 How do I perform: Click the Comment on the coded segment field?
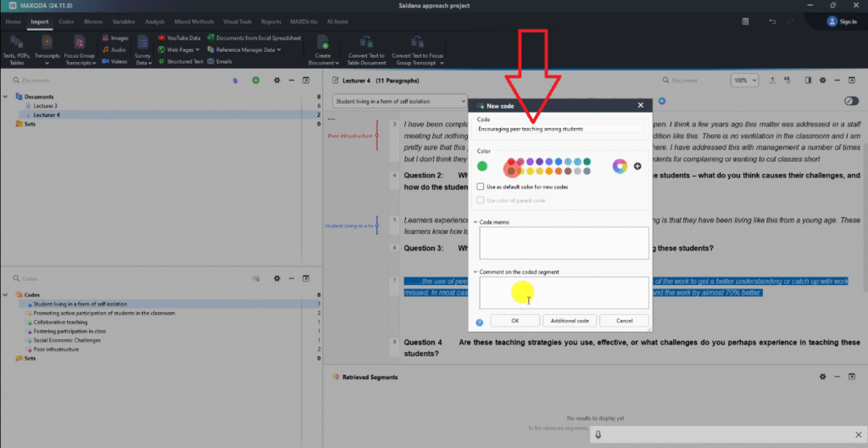(x=563, y=292)
